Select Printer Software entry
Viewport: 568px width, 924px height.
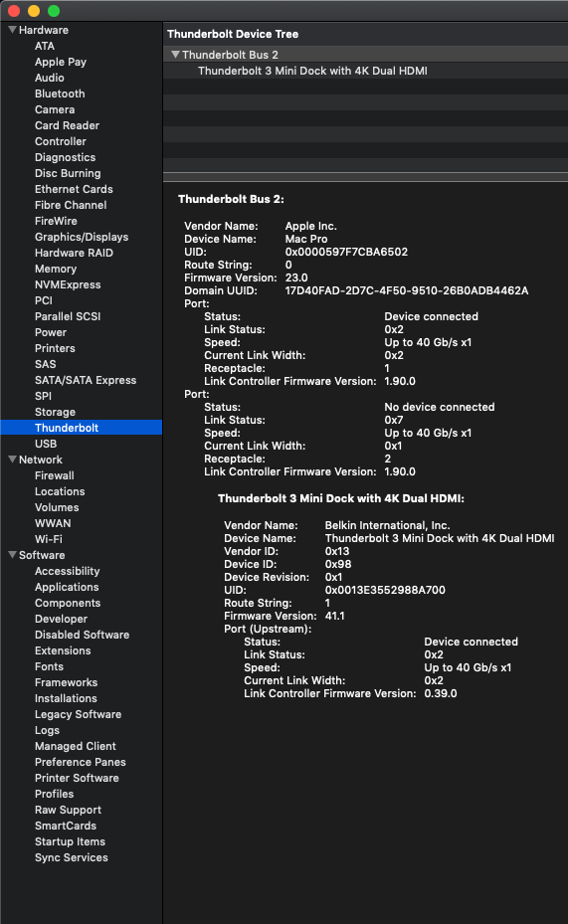(x=77, y=778)
